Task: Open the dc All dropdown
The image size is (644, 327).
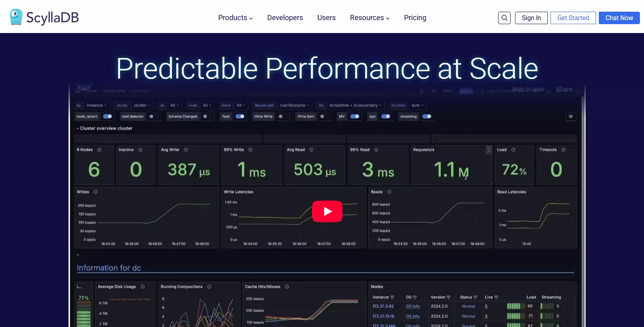Action: pyautogui.click(x=174, y=106)
